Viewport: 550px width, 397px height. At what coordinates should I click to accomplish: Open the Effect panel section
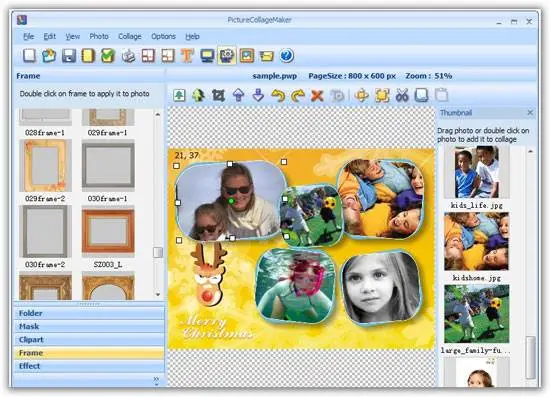(89, 366)
